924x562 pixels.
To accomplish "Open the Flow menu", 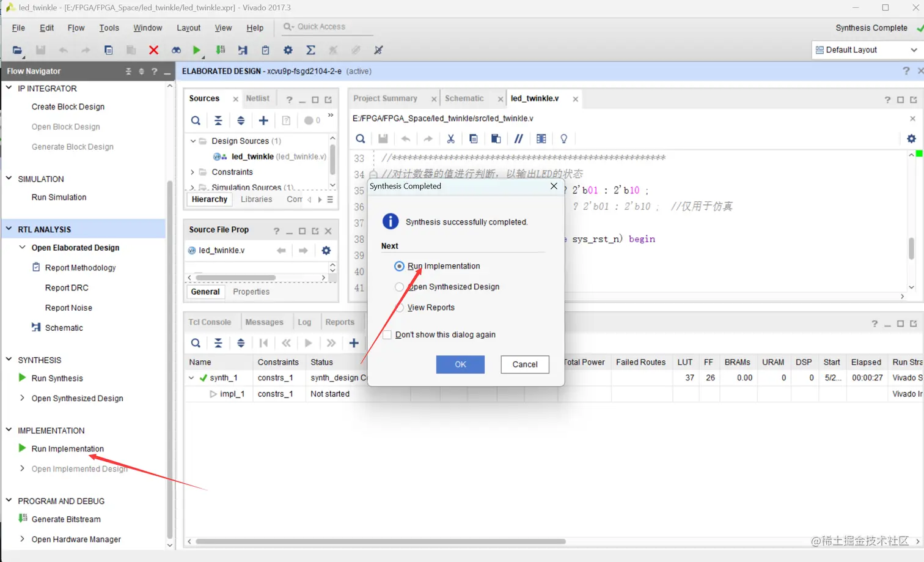I will point(76,28).
